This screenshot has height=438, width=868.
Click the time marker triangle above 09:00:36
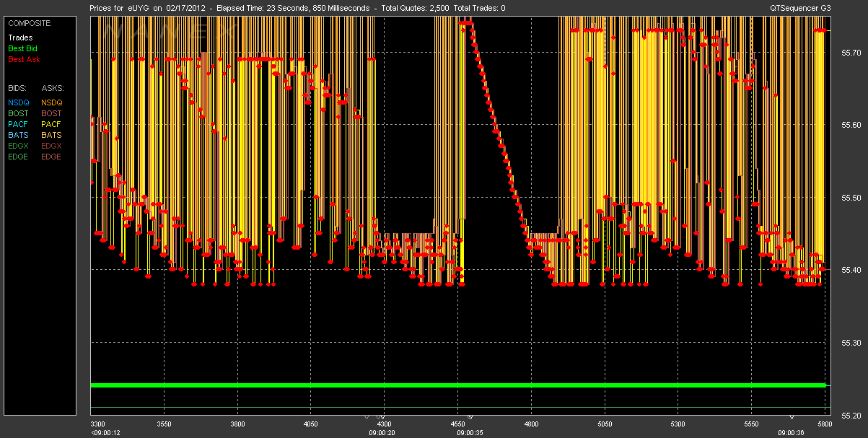(792, 417)
